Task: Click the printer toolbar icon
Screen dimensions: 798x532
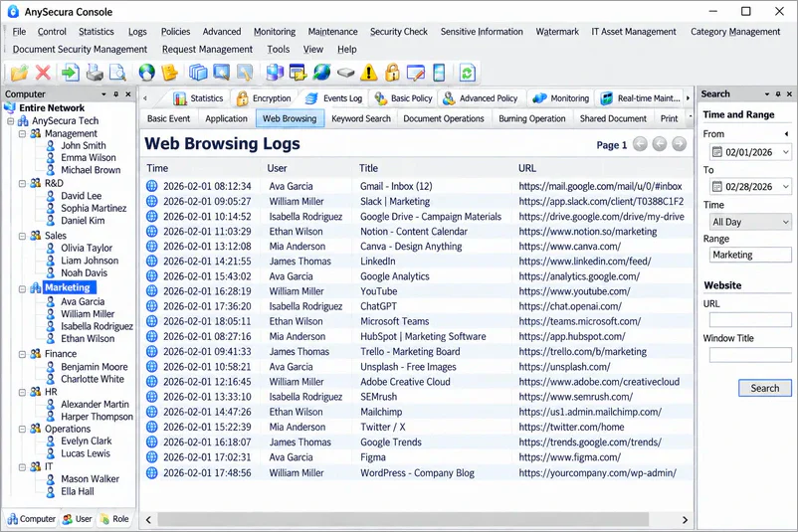Action: click(95, 73)
